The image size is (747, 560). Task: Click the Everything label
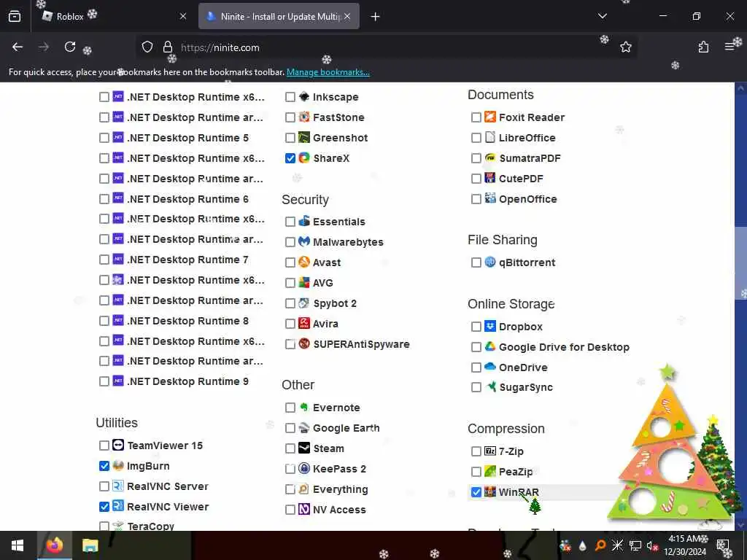[340, 489]
